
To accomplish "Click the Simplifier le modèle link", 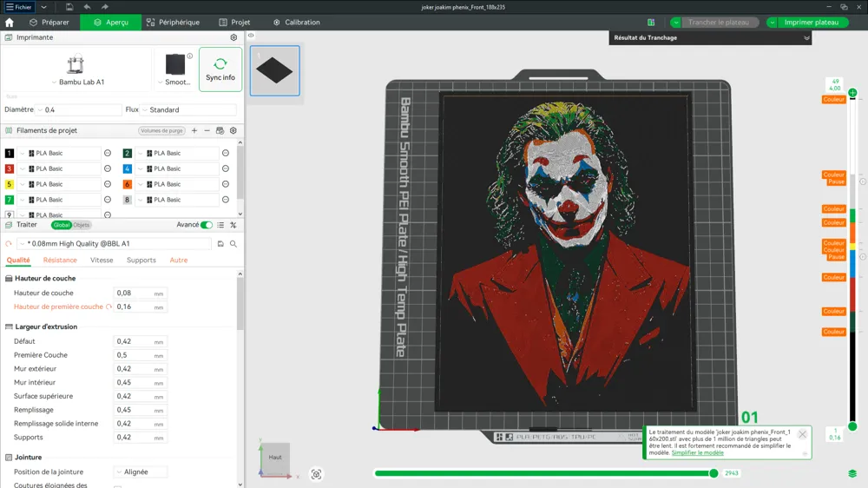I will click(x=698, y=452).
